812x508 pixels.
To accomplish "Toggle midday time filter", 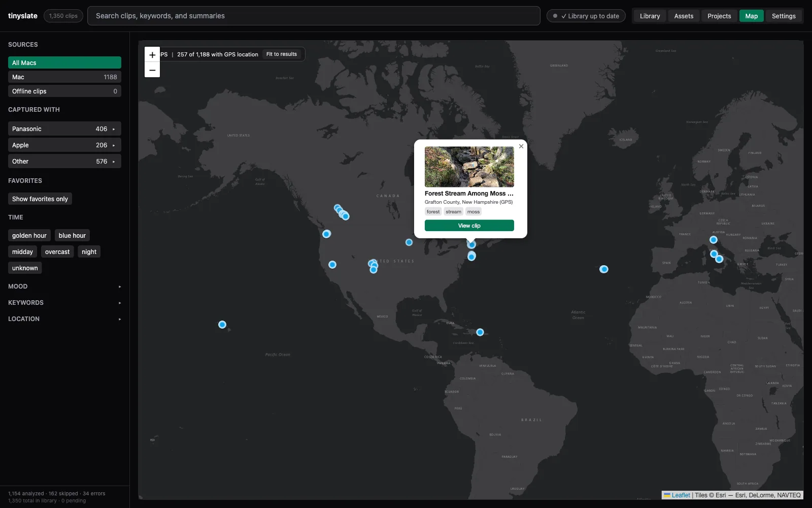I will [x=22, y=251].
